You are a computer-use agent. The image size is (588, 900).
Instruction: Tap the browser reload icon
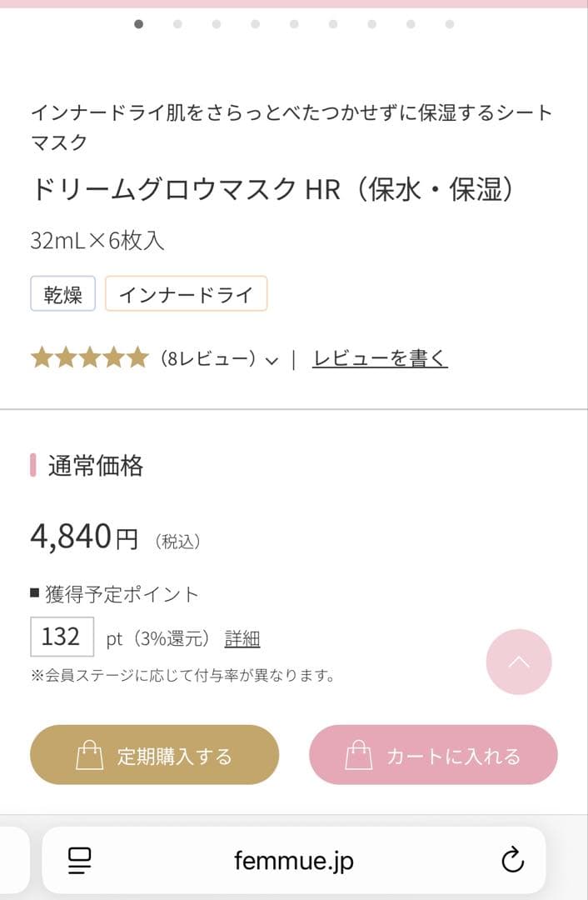pos(513,860)
